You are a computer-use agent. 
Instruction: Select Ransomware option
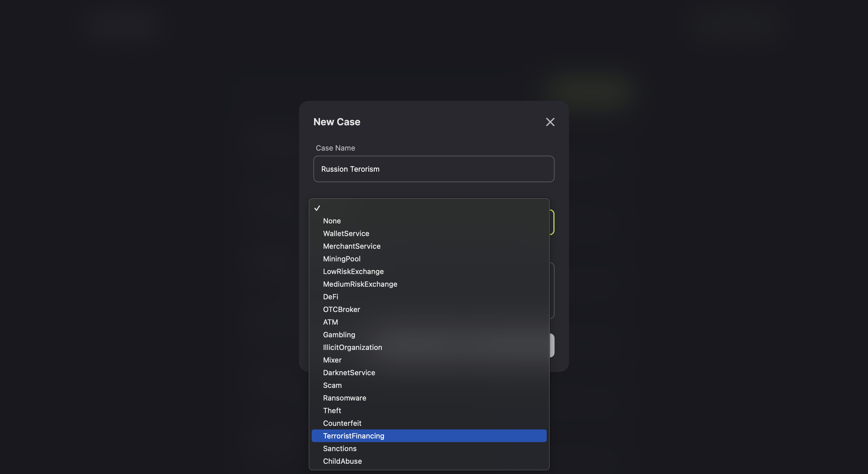coord(344,398)
